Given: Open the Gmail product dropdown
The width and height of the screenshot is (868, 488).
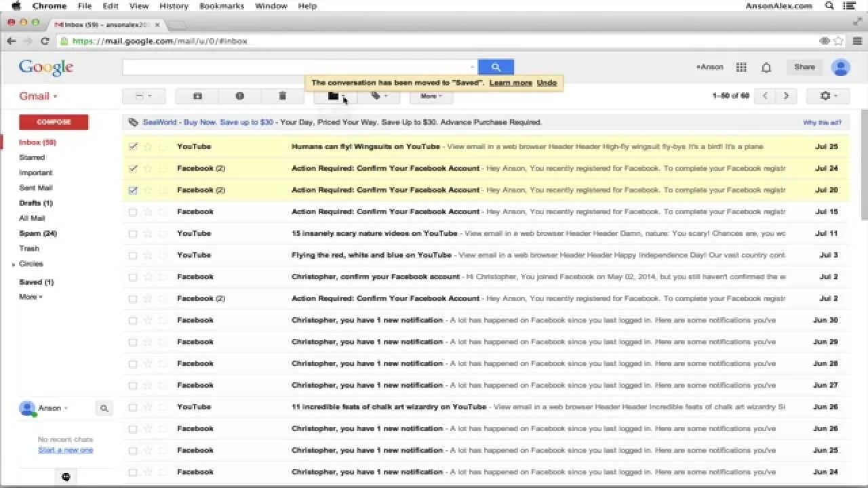Looking at the screenshot, I should [39, 96].
